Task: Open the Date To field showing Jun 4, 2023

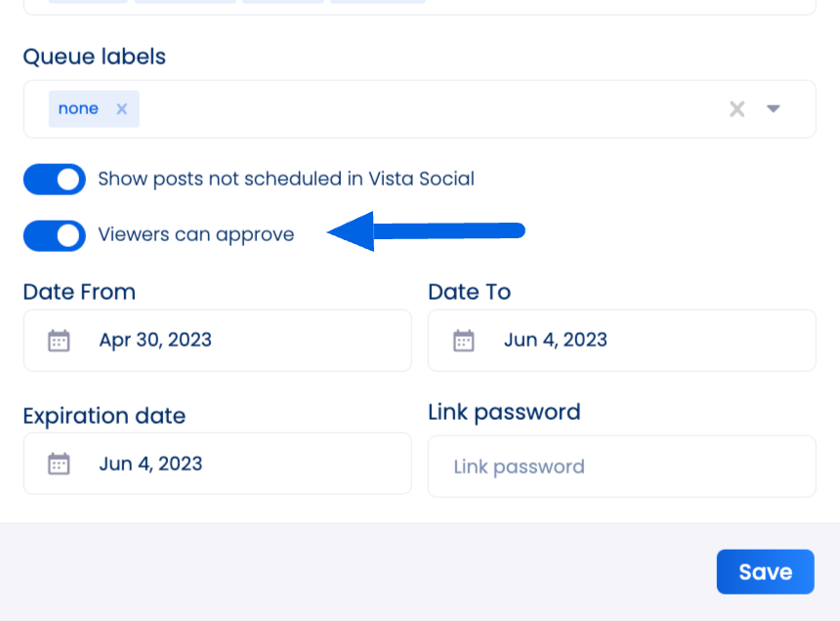Action: click(622, 341)
